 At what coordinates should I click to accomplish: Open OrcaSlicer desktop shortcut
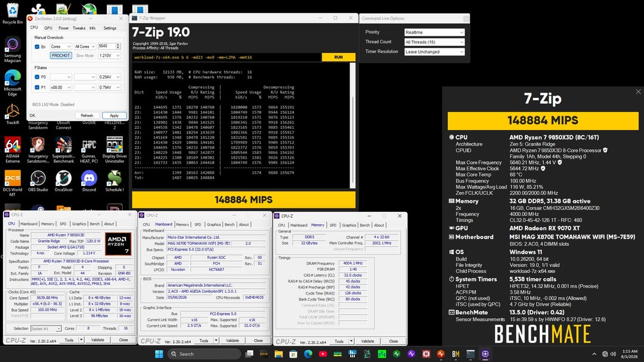click(63, 181)
